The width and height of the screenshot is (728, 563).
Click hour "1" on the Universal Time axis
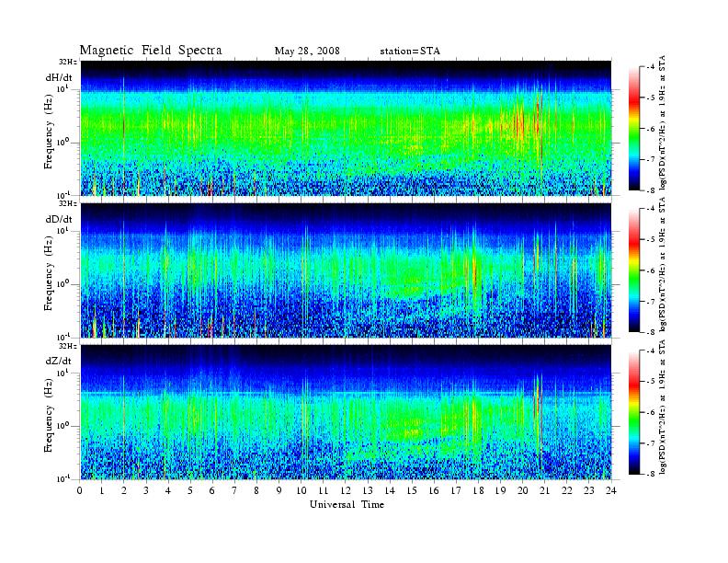[x=102, y=490]
